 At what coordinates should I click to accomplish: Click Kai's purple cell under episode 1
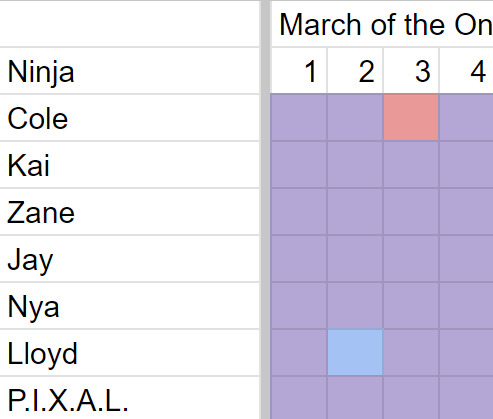pyautogui.click(x=299, y=165)
